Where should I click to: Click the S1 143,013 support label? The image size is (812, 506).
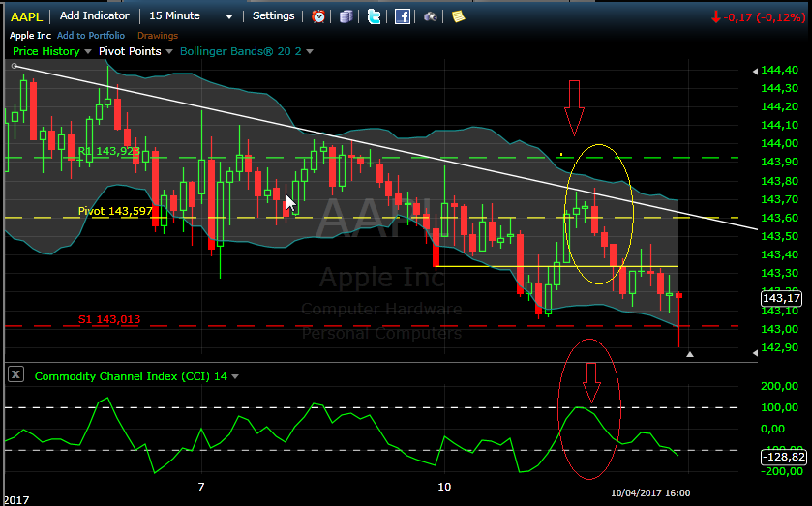click(109, 319)
